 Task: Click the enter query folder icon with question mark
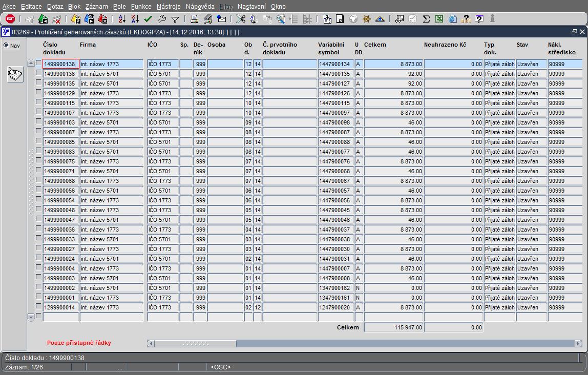(x=76, y=19)
